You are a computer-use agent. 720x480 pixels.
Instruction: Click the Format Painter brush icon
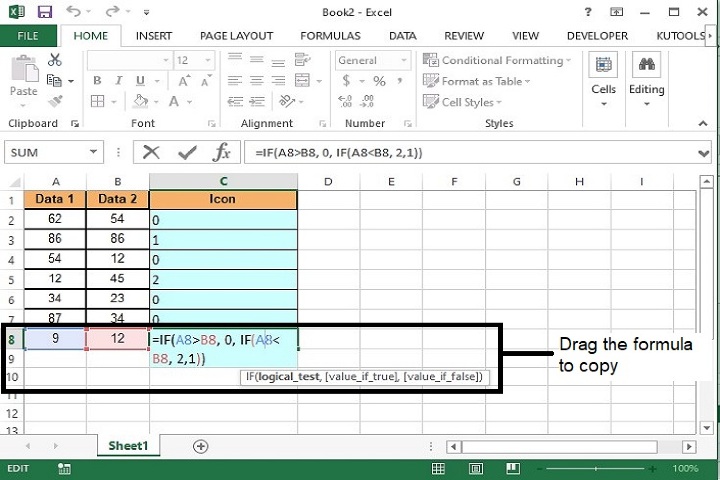(x=55, y=101)
